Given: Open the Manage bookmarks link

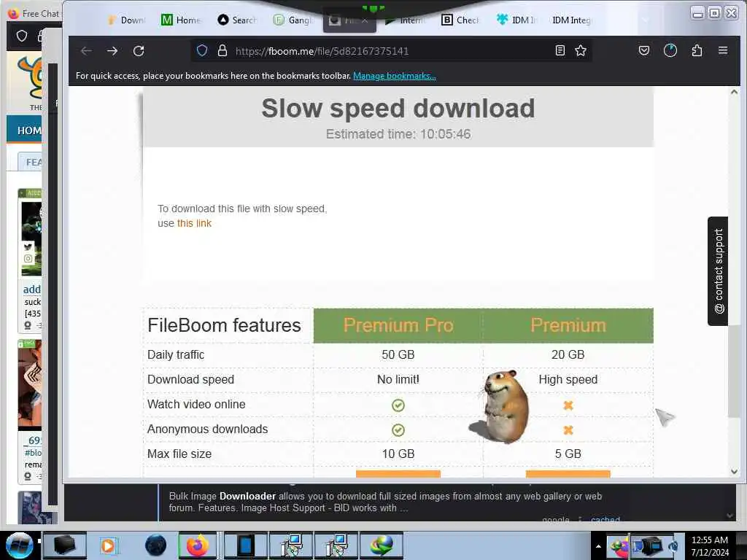Looking at the screenshot, I should 395,76.
